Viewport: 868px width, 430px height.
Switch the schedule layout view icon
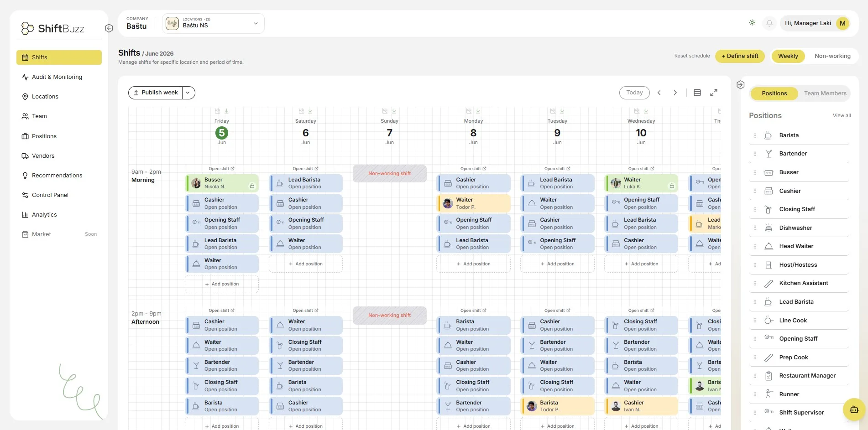(x=697, y=93)
